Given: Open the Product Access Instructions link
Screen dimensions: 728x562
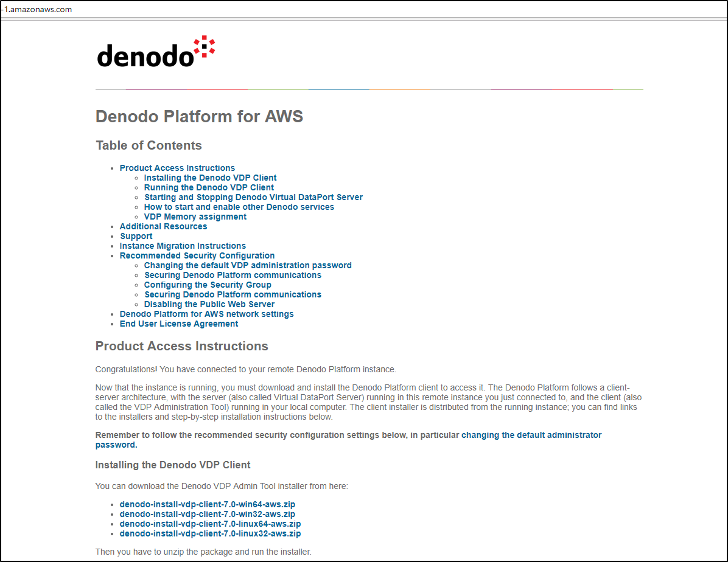Looking at the screenshot, I should [177, 168].
